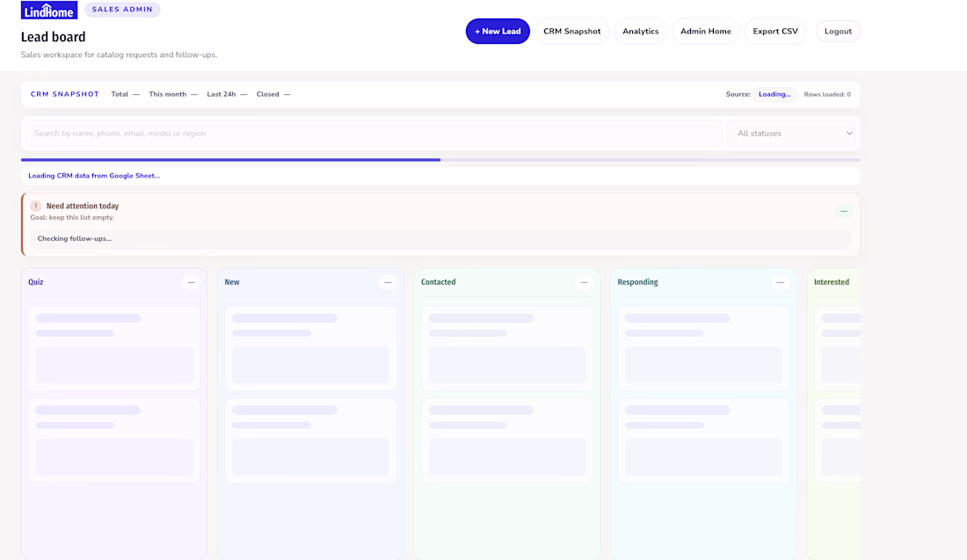967x560 pixels.
Task: Click the Quiz column header
Action: click(x=36, y=282)
